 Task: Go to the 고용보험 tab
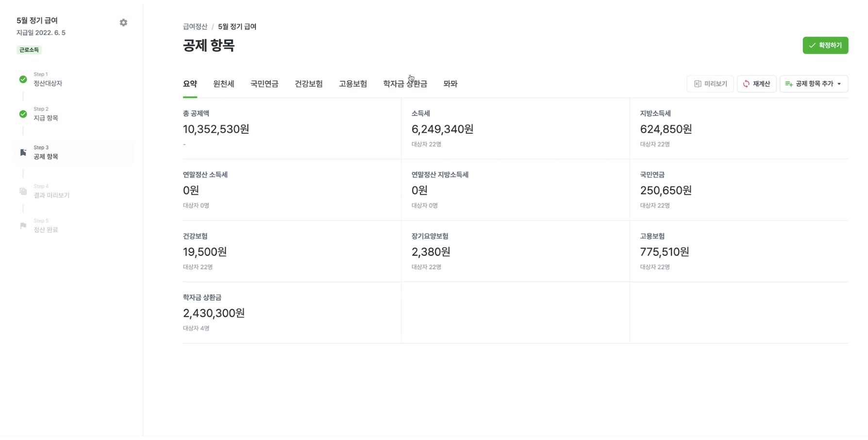[x=352, y=84]
